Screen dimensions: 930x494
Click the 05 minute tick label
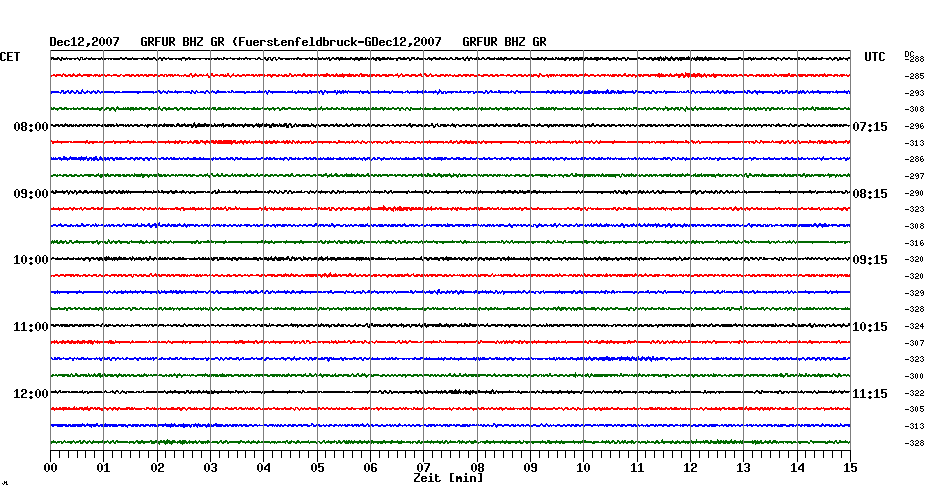(x=317, y=468)
